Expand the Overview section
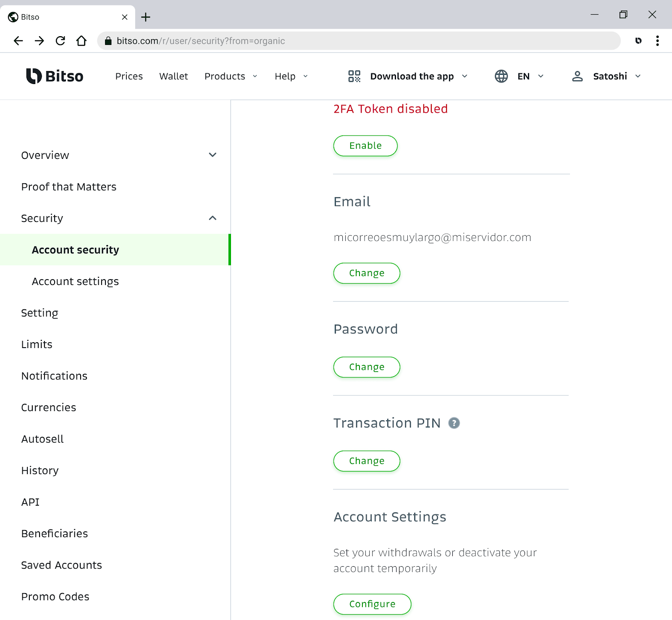 pyautogui.click(x=213, y=155)
